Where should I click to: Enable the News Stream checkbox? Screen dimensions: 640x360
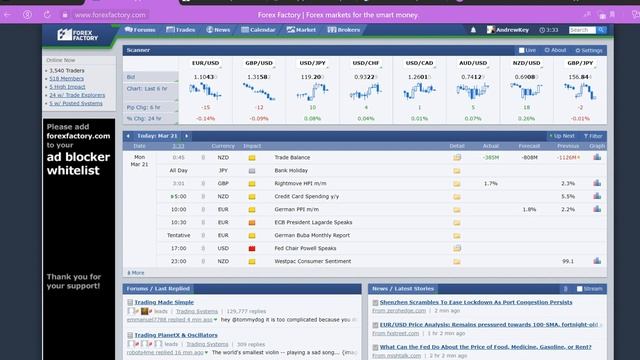[x=580, y=289]
